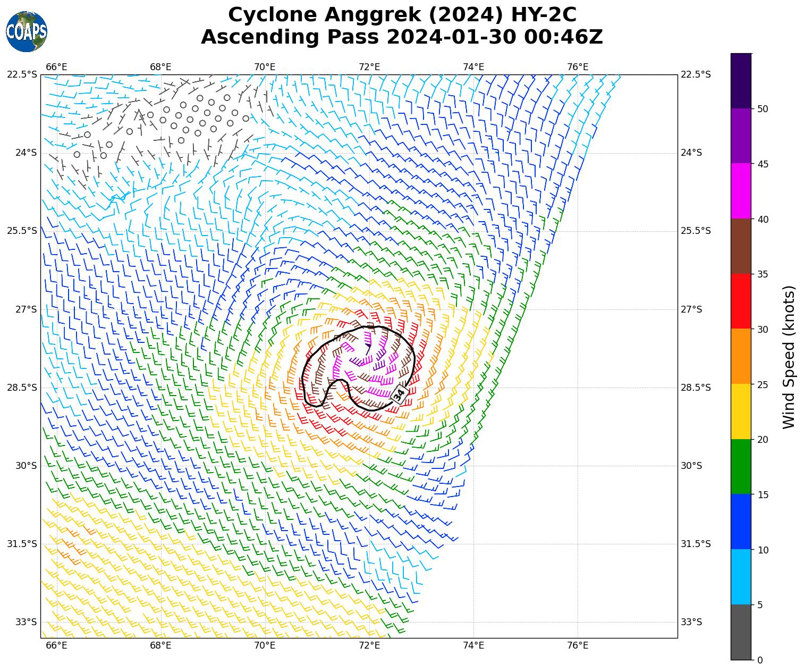This screenshot has height=672, width=804.
Task: Click the "Cyclone Anggrek (2024) HY-2C" title line
Action: 402,15
